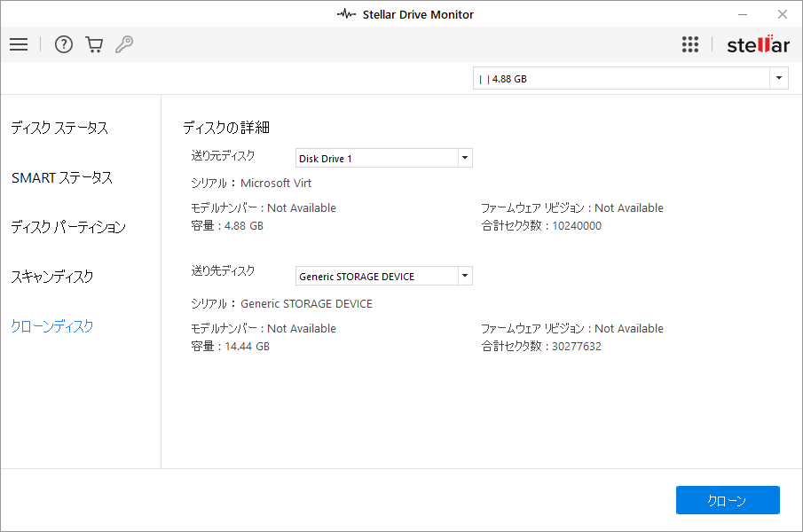Click the 合計セクタ数 30277632 text
Screen dimensions: 803x532
point(541,347)
